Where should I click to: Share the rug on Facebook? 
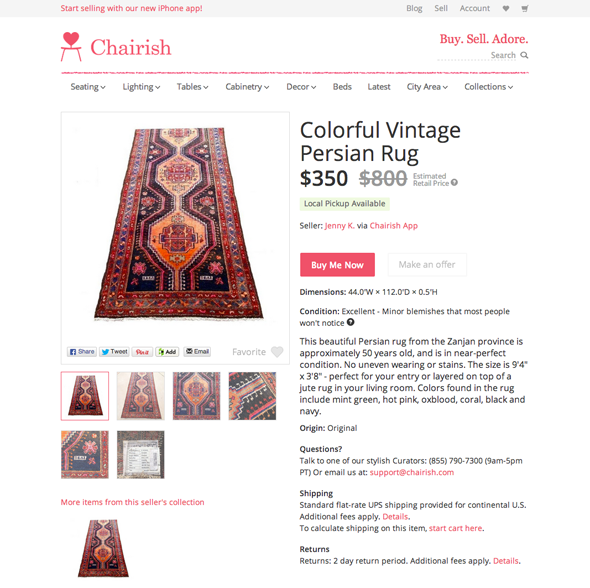pos(82,352)
